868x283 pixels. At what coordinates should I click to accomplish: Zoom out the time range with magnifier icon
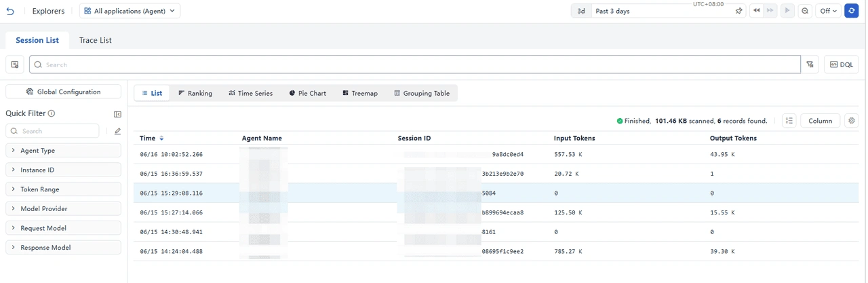pos(804,11)
